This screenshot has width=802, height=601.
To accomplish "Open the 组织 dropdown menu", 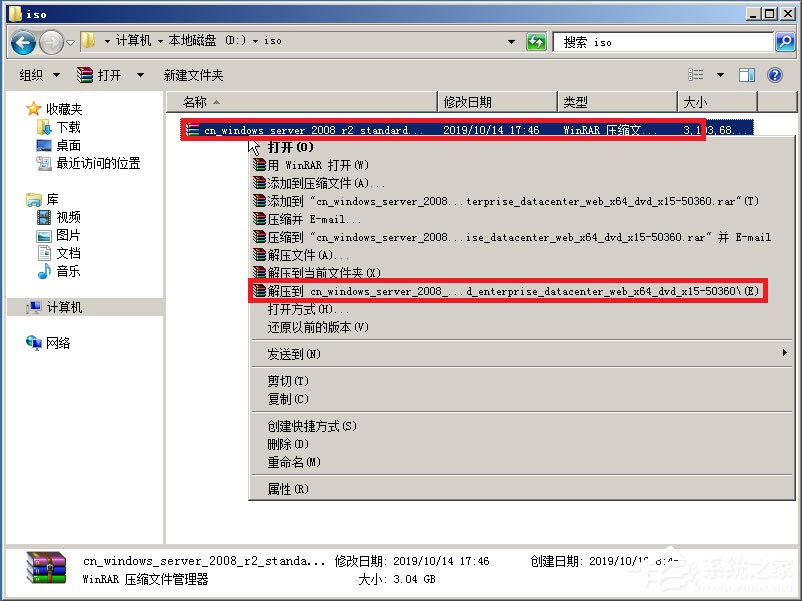I will point(38,74).
